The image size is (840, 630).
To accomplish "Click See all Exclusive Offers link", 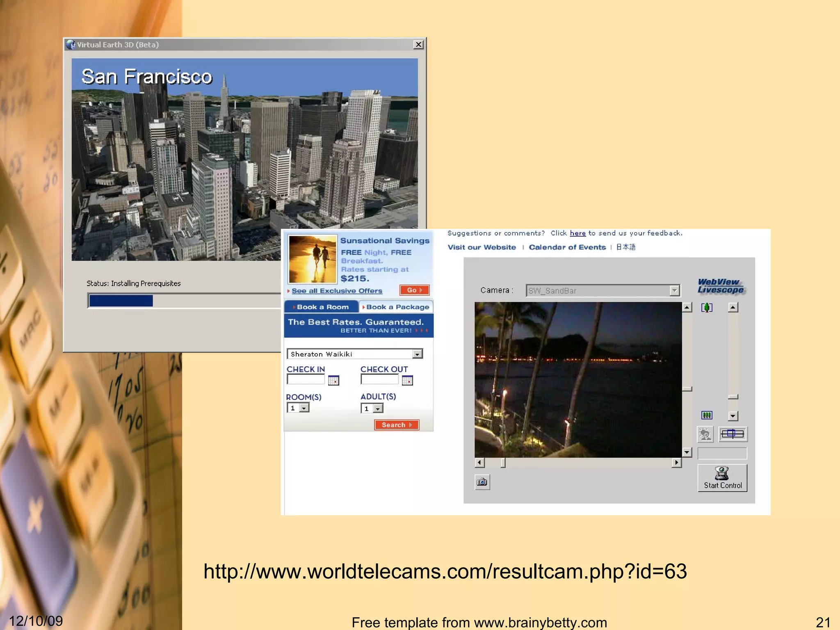I will [x=337, y=291].
